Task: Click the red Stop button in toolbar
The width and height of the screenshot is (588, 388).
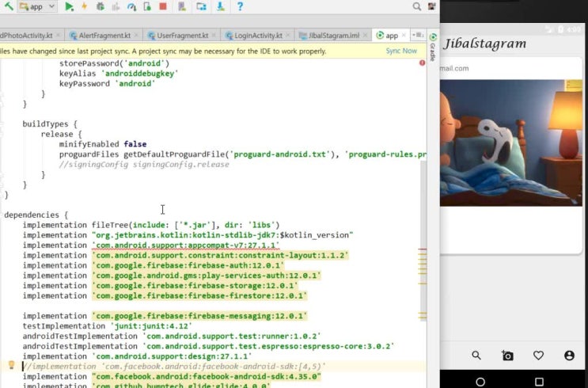Action: 163,7
